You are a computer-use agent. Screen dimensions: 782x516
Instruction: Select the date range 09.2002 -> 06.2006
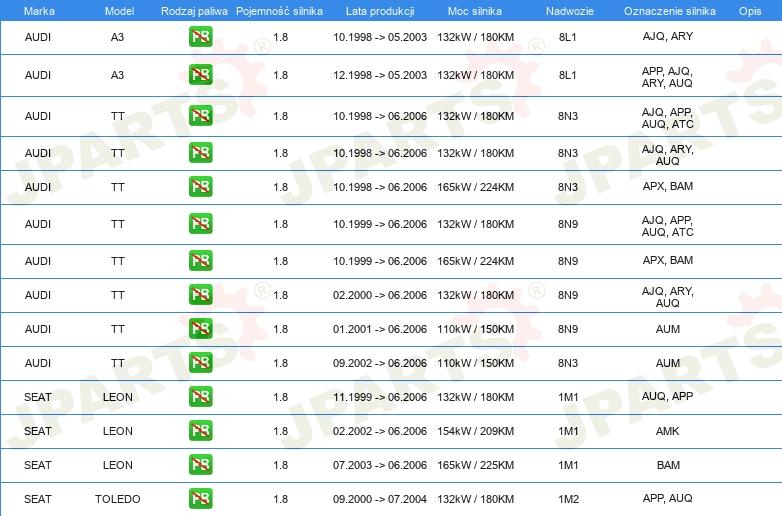pyautogui.click(x=380, y=363)
